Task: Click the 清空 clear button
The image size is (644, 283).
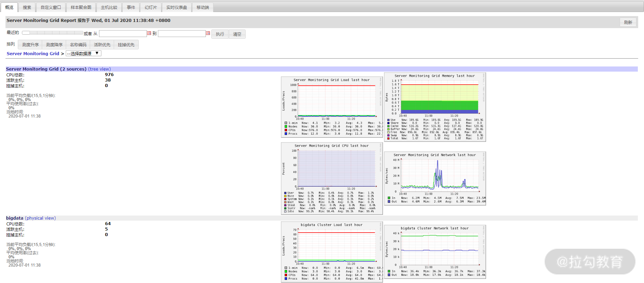Action: tap(237, 34)
